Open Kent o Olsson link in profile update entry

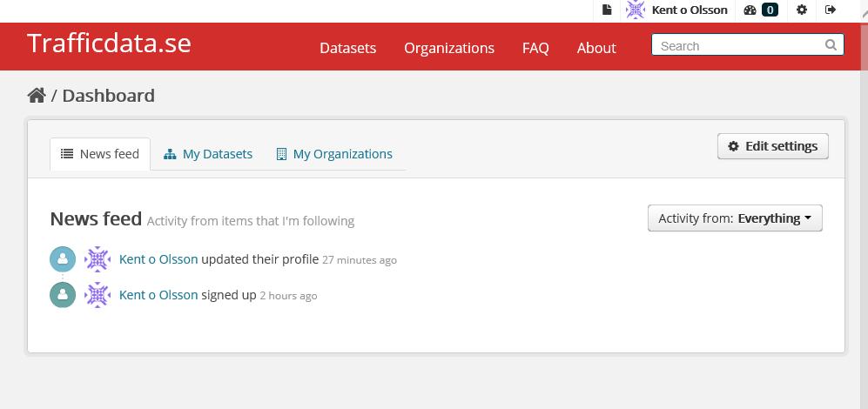coord(158,259)
